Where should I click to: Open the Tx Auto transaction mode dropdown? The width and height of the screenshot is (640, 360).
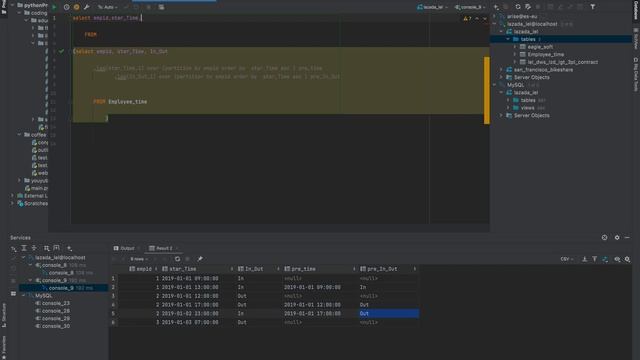(x=107, y=7)
